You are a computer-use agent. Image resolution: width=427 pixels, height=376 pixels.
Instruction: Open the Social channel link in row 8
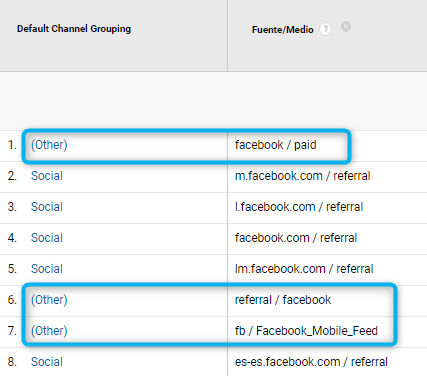47,362
